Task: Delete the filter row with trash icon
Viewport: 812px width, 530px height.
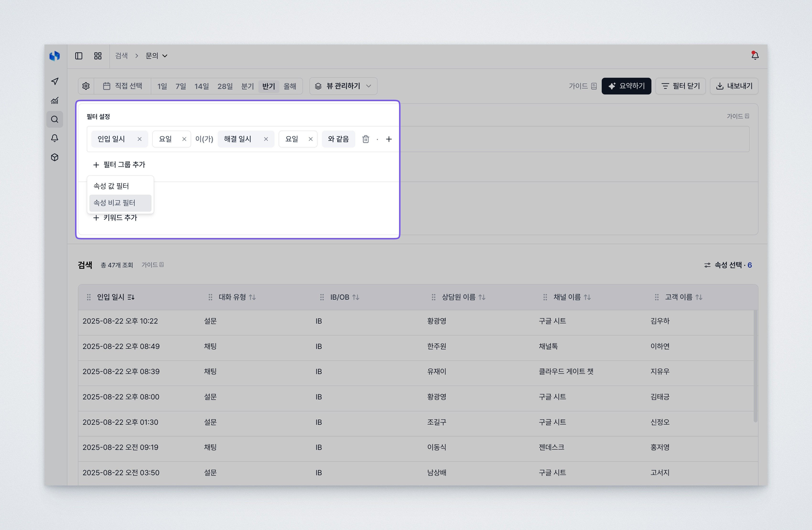Action: pyautogui.click(x=365, y=139)
